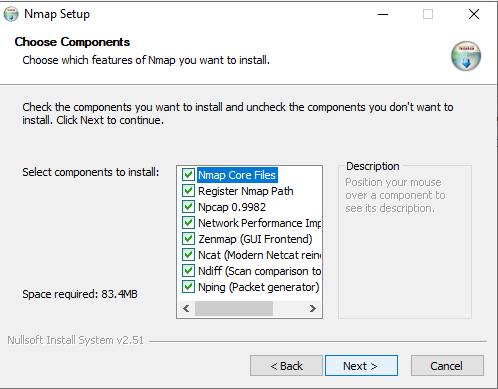Click the Nmap Setup title bar icon

point(11,14)
